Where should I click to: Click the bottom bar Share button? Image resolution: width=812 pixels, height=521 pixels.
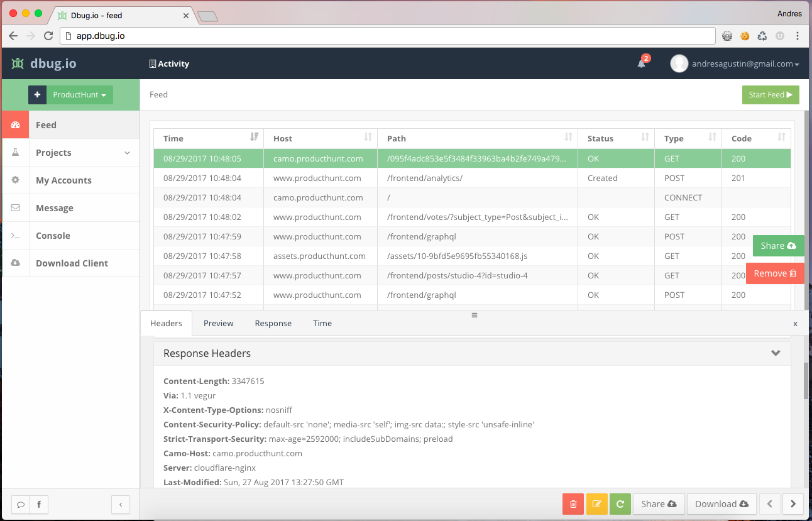coord(659,504)
